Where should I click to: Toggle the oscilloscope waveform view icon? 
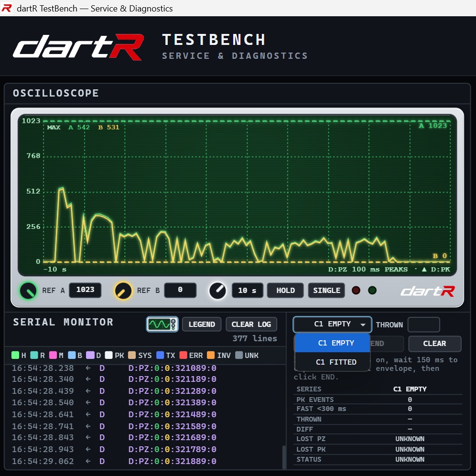point(162,324)
